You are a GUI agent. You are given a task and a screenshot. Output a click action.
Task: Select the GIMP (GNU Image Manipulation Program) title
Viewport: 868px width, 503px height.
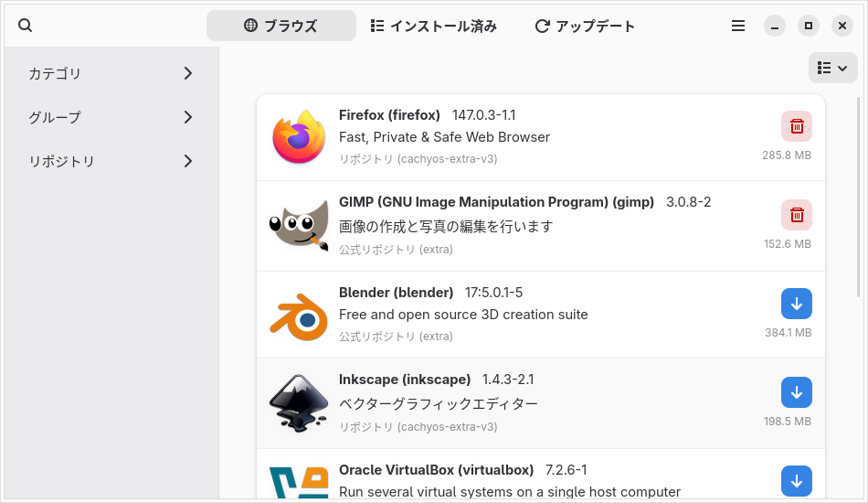[496, 201]
